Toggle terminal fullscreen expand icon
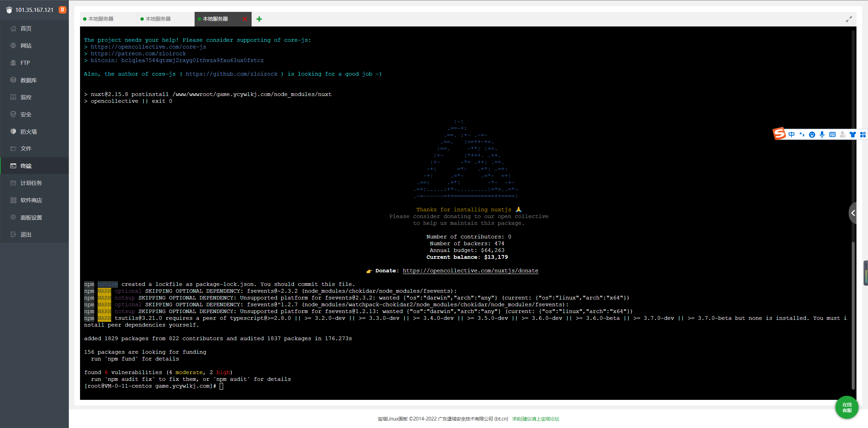 849,19
